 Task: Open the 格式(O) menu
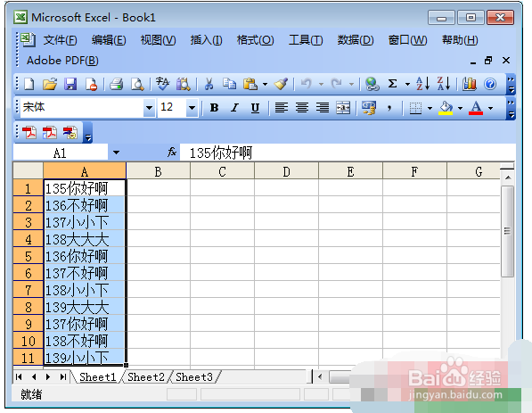pos(255,40)
